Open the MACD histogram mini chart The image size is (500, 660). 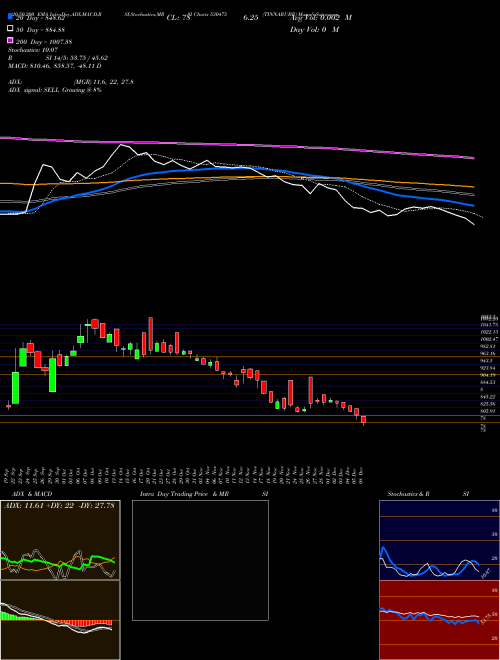[x=60, y=620]
